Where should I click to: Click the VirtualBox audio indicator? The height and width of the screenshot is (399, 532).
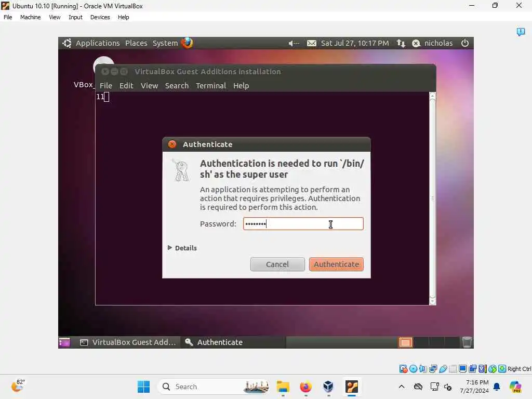pyautogui.click(x=423, y=369)
